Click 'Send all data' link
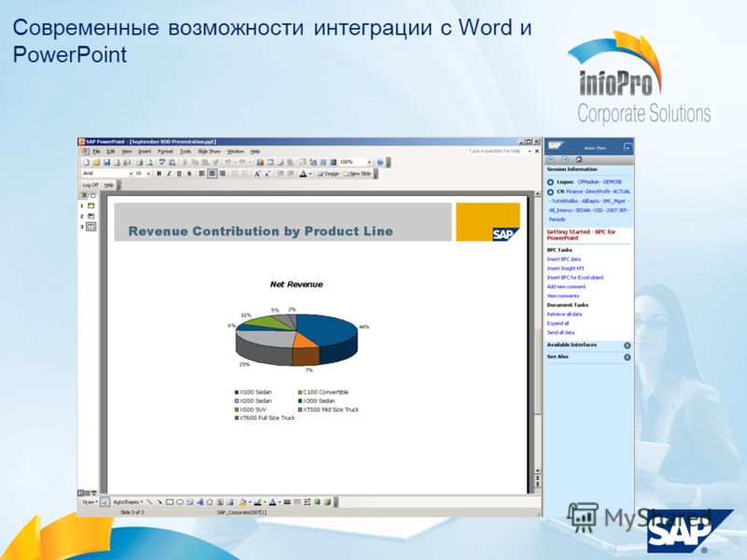This screenshot has height=560, width=747. [x=561, y=332]
